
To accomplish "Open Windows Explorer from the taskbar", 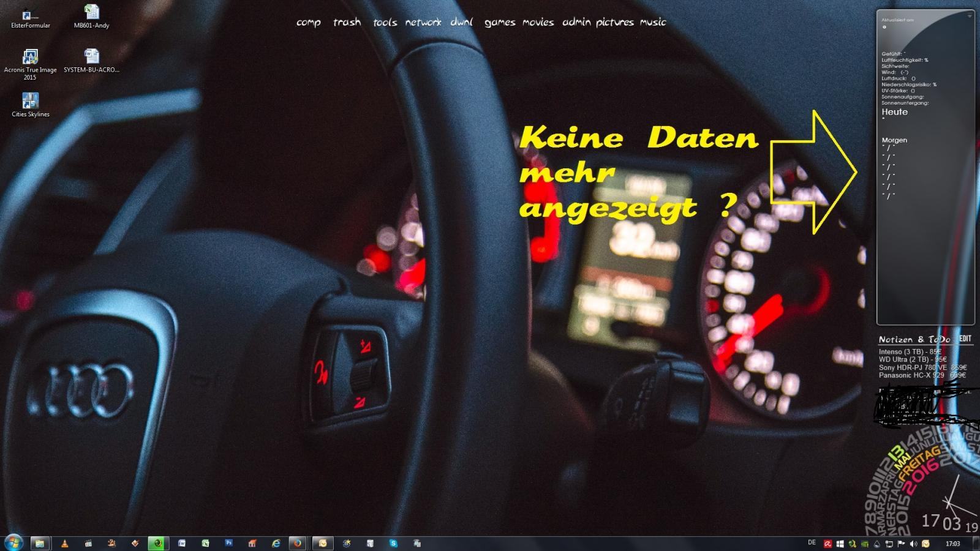I will [39, 543].
